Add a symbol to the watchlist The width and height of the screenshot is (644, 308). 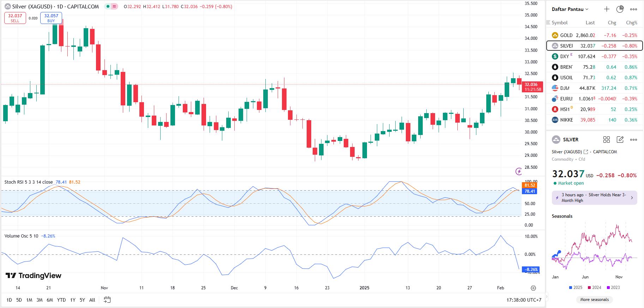point(607,9)
